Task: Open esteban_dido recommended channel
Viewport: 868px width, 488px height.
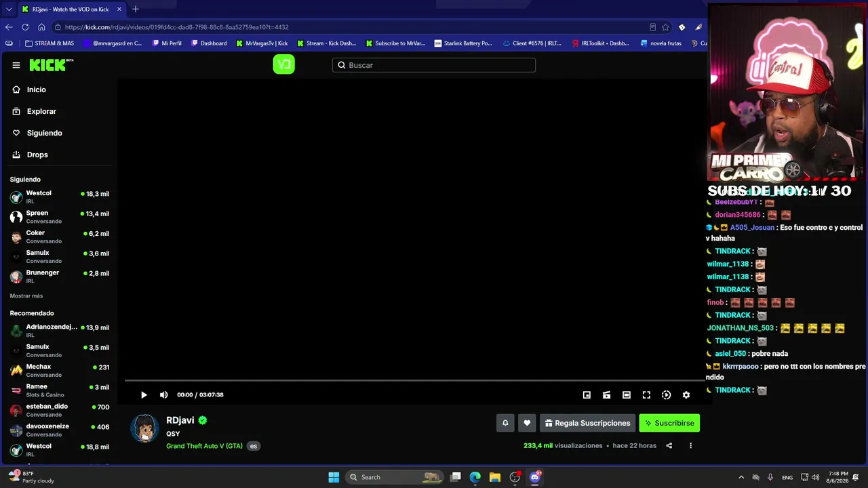Action: (x=59, y=410)
